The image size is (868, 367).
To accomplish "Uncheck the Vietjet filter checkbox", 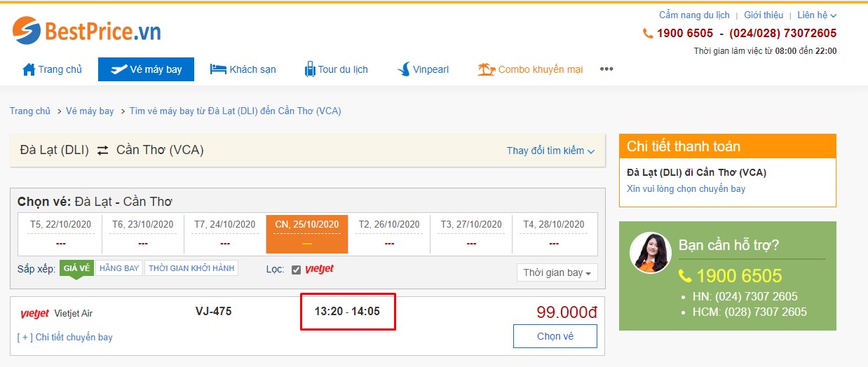I will pyautogui.click(x=296, y=270).
